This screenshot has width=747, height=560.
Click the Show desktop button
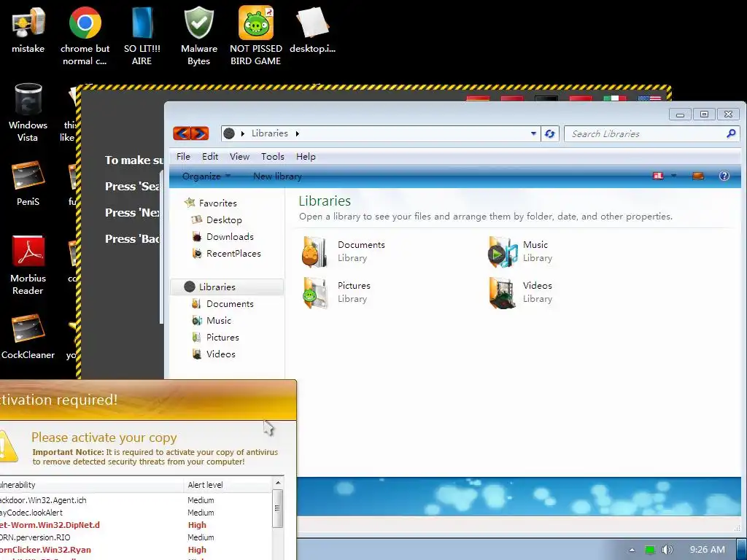pyautogui.click(x=742, y=550)
